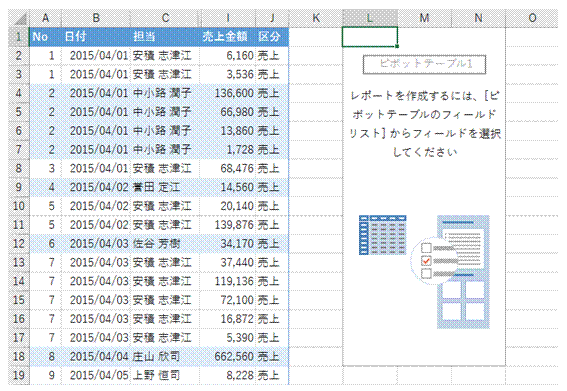Select cell with amount 20,140
Viewport: 567px width, 391px height.
point(228,206)
